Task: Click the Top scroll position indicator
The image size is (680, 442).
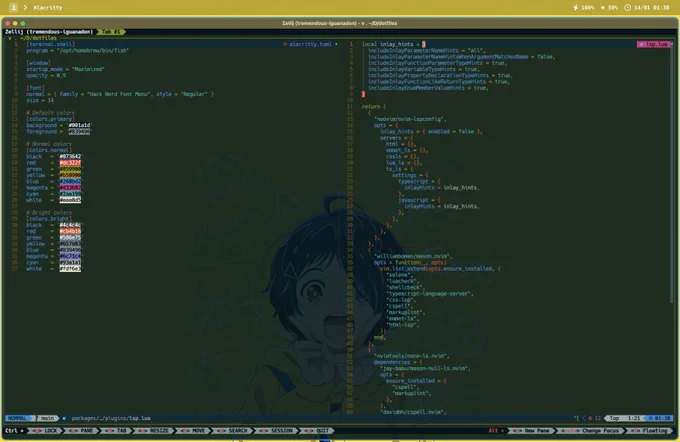Action: 614,418
